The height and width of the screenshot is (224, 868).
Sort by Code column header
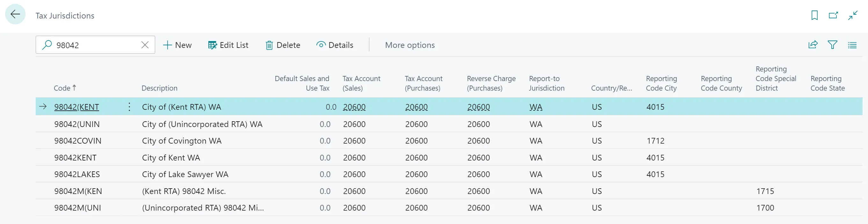click(65, 88)
